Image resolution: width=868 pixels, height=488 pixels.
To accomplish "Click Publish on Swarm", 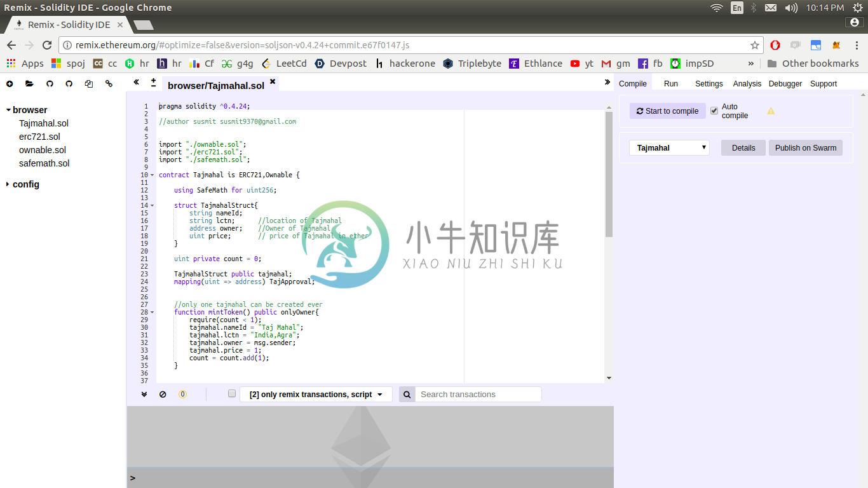I will (806, 147).
